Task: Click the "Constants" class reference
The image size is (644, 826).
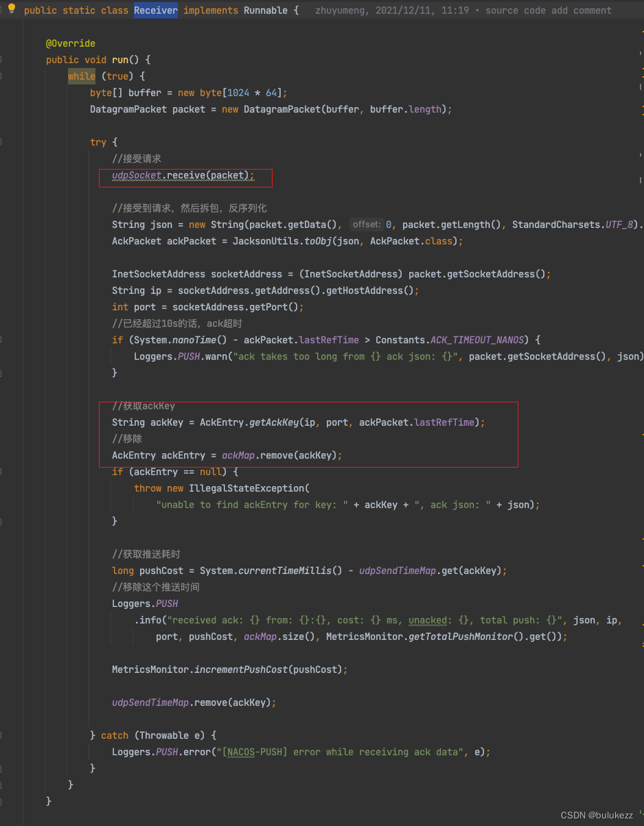Action: click(400, 340)
